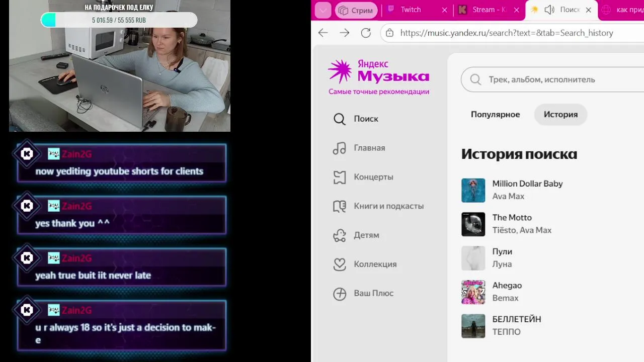Open The Motto track title
Screen dimensions: 644x362
click(x=512, y=217)
